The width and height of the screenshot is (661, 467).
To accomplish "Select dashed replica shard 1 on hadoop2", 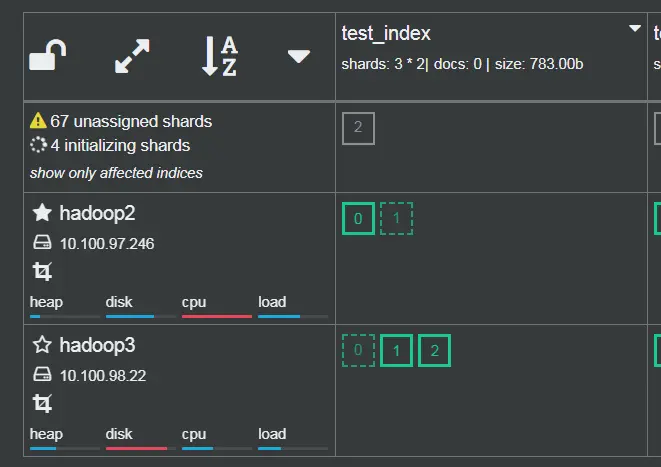I will pyautogui.click(x=396, y=218).
